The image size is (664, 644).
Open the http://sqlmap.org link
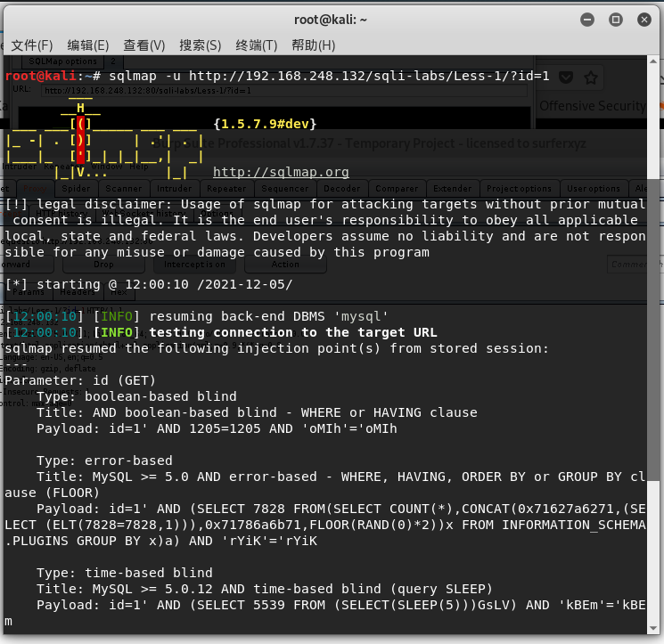coord(281,172)
